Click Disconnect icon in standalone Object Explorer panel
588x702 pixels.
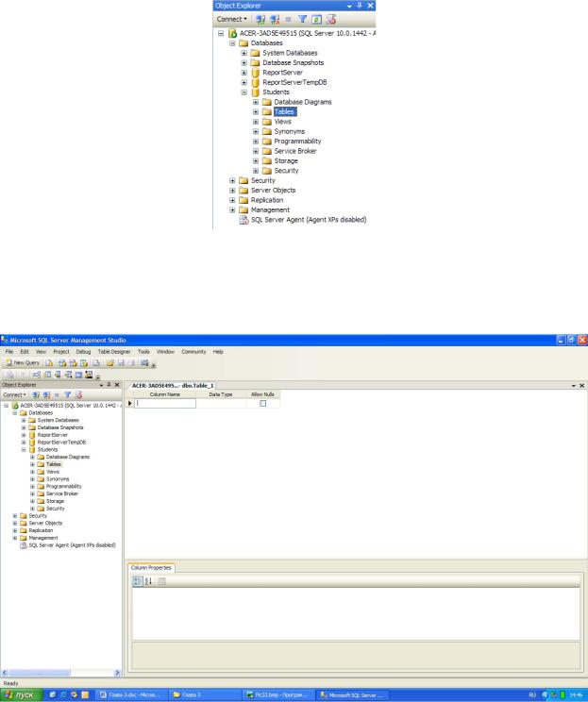pos(275,19)
